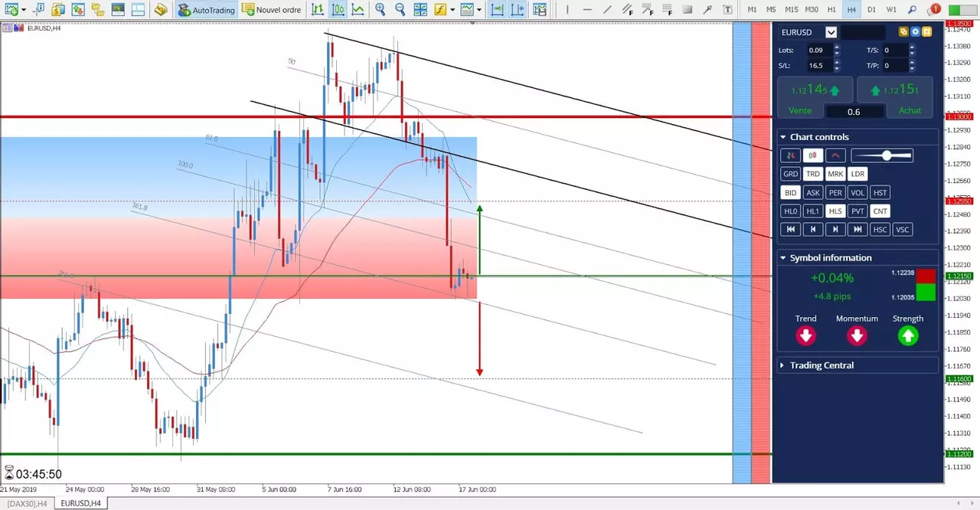Switch timeframe to H1

pos(832,9)
